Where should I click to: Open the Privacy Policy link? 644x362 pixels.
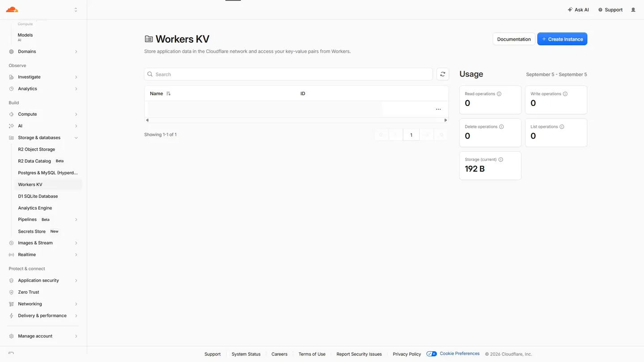(407, 354)
